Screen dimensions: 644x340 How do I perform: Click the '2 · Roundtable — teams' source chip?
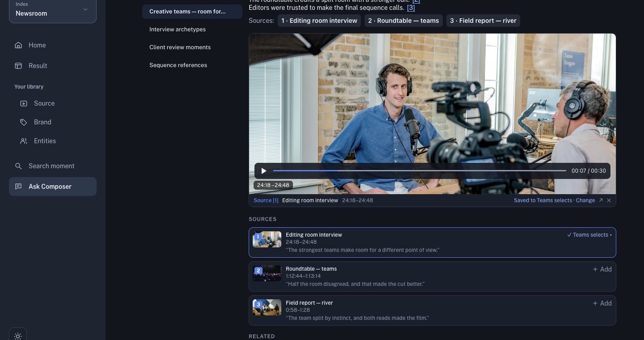tap(403, 21)
